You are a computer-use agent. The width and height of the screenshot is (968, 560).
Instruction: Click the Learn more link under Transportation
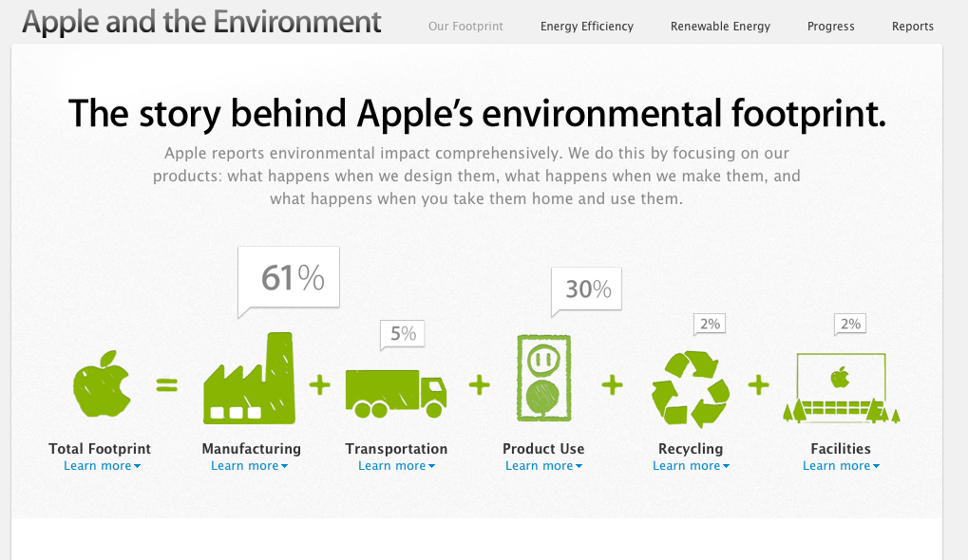pyautogui.click(x=396, y=465)
